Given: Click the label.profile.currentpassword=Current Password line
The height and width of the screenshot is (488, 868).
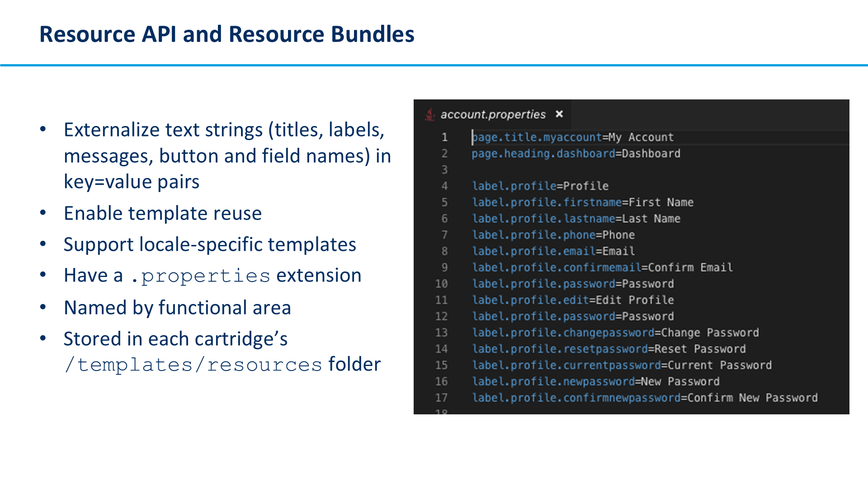Looking at the screenshot, I should [x=622, y=365].
